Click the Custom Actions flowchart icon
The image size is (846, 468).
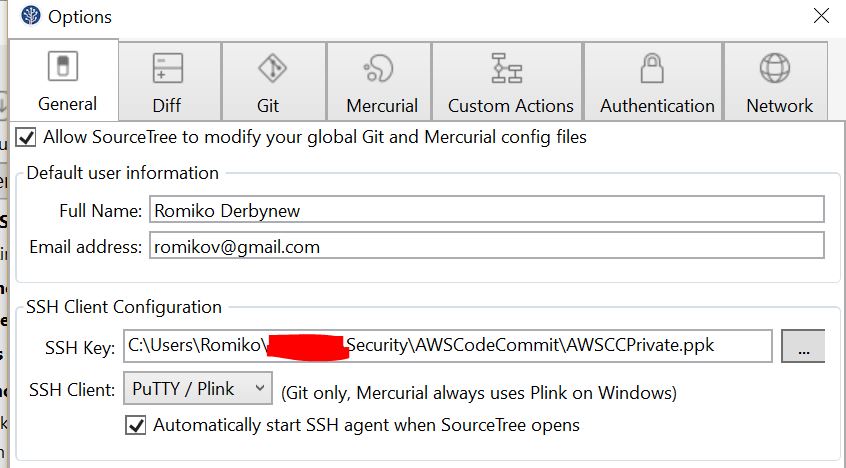coord(508,68)
